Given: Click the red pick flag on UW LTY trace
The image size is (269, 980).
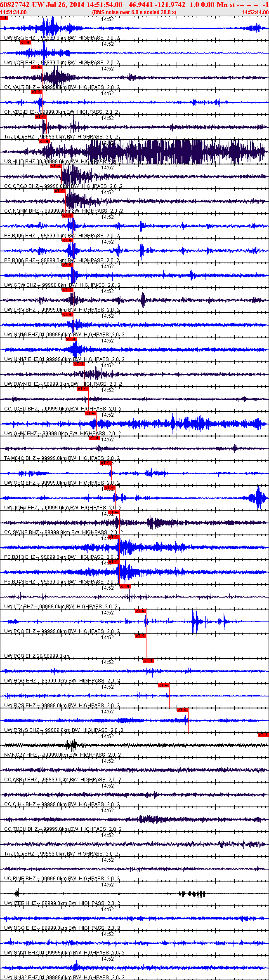Looking at the screenshot, I should (125, 586).
